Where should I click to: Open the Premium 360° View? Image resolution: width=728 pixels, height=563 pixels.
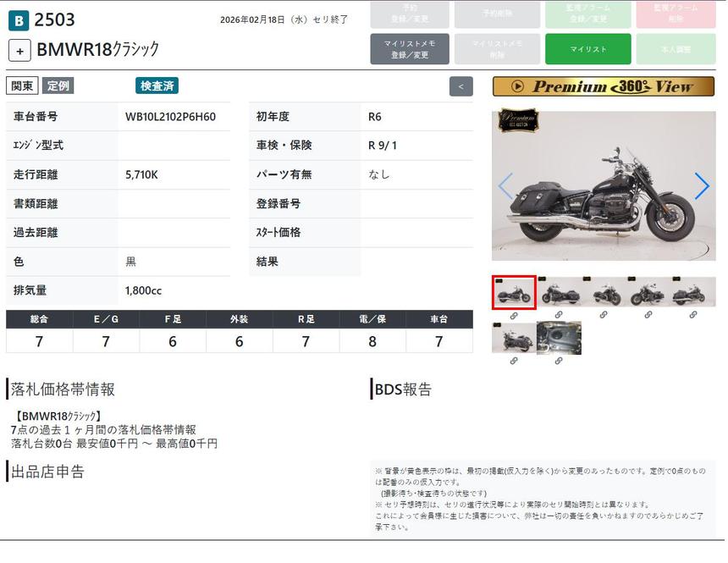pyautogui.click(x=604, y=86)
